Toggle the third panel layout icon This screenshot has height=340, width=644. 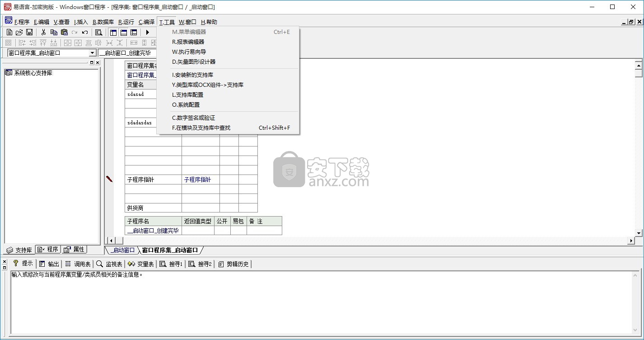point(134,32)
